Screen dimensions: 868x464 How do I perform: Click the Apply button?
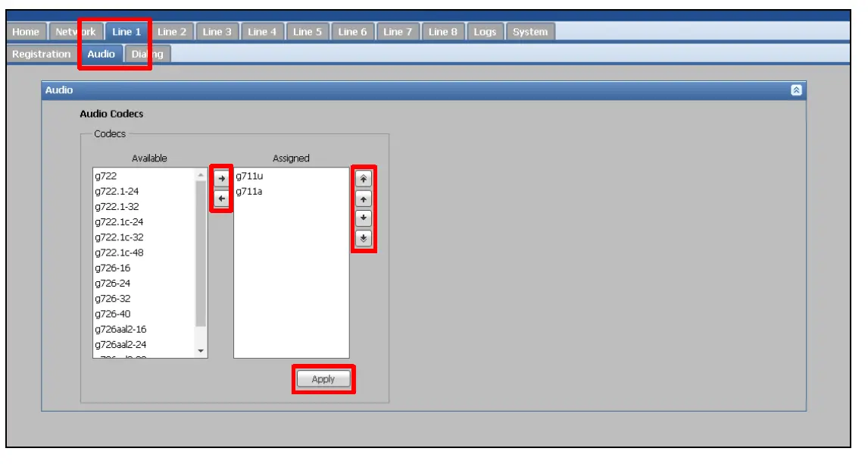point(323,379)
